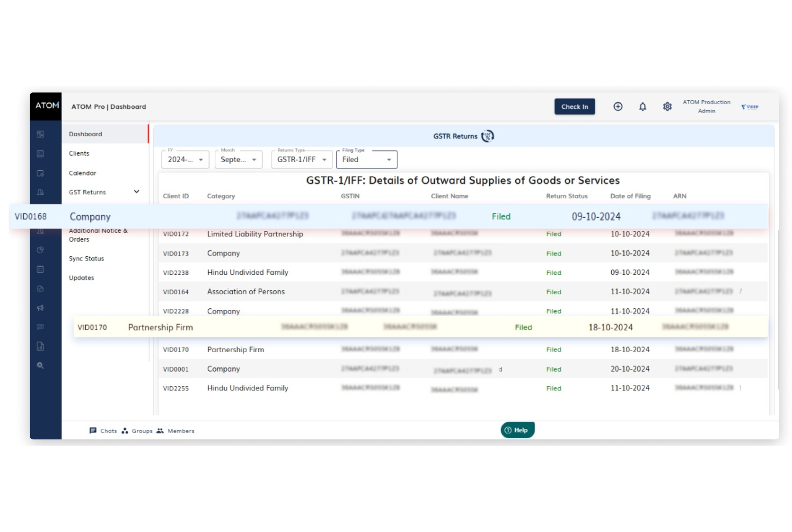Select Clients in the side menu

coord(79,154)
